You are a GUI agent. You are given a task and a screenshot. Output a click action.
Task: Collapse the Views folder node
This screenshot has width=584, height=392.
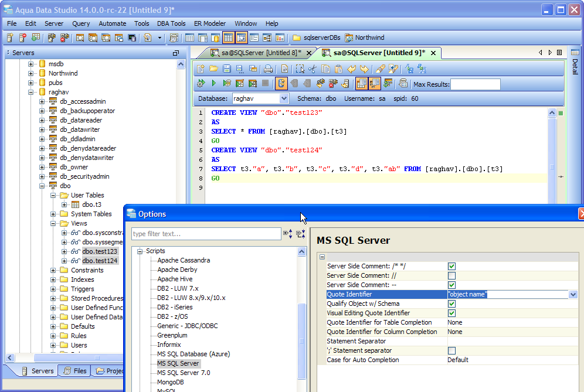tap(53, 223)
